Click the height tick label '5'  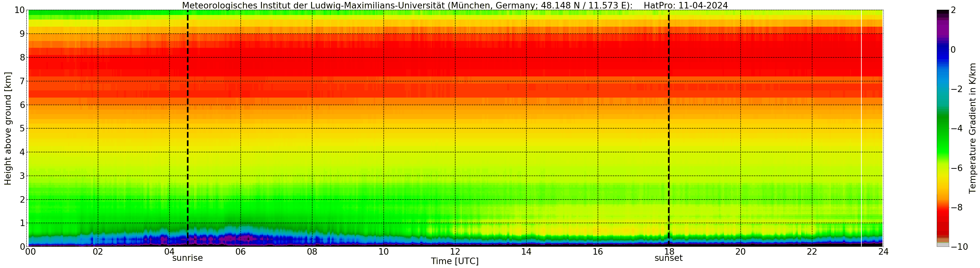(22, 128)
